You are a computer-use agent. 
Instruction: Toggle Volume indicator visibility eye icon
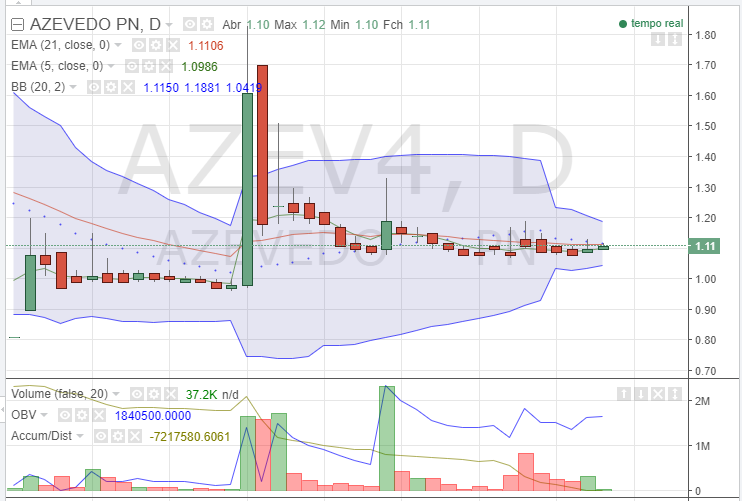tap(137, 394)
